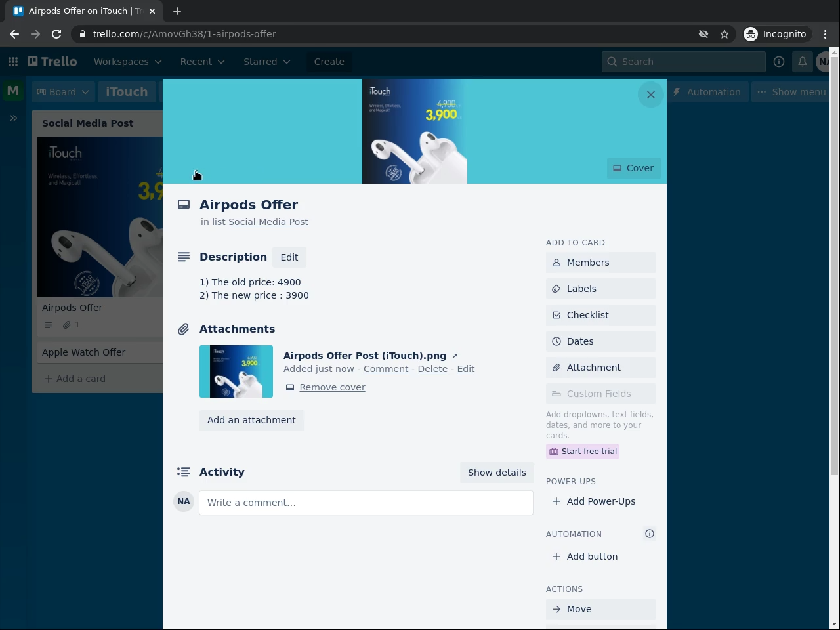
Task: Show activity details
Action: coord(497,472)
